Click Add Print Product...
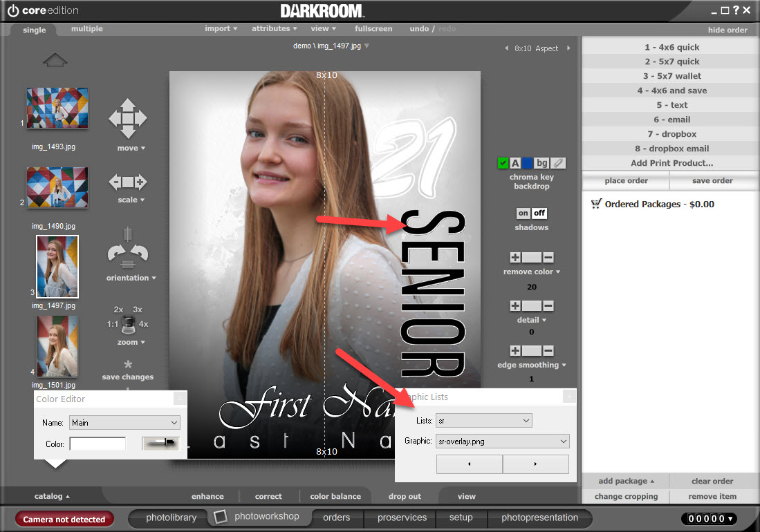760x532 pixels. click(x=671, y=163)
